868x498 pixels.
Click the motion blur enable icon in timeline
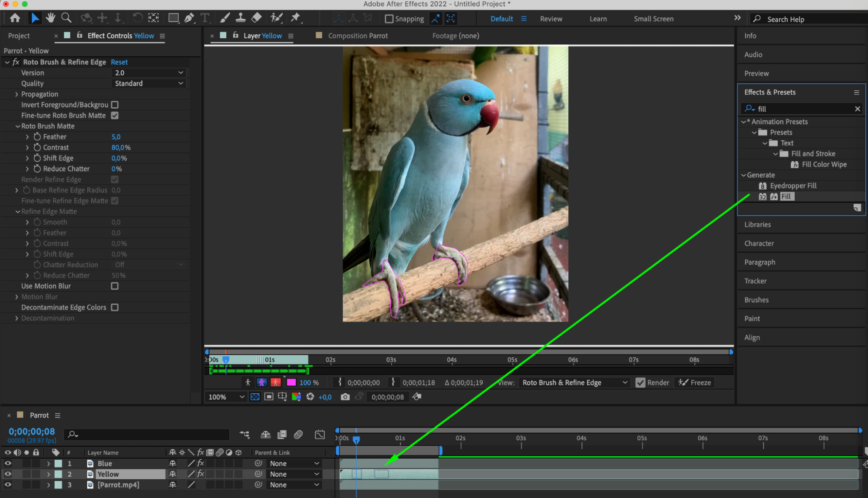coord(298,435)
